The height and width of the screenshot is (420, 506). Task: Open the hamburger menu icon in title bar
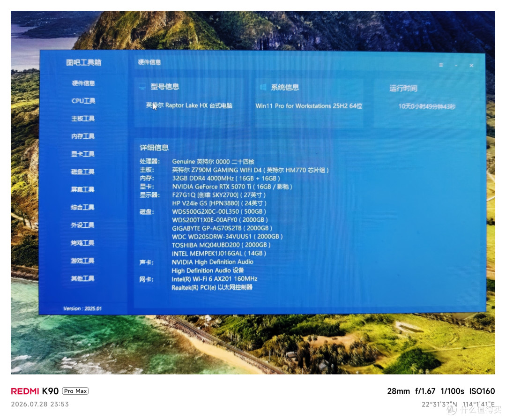441,65
